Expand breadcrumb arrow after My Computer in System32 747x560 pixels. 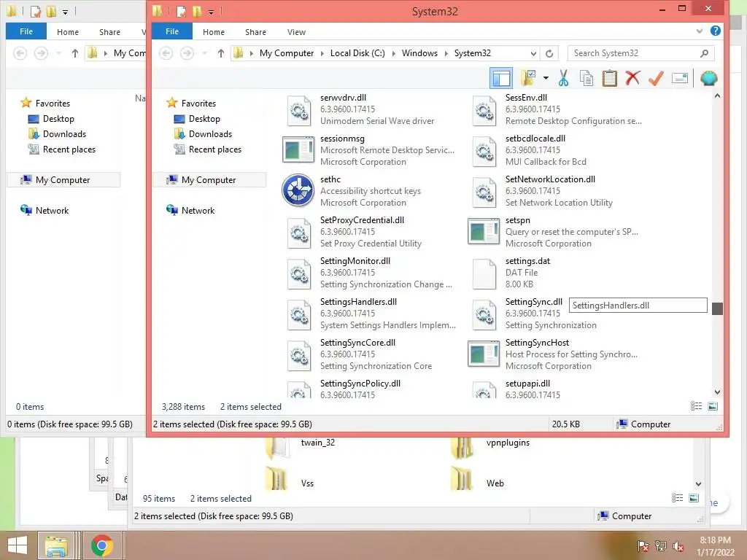pyautogui.click(x=322, y=53)
